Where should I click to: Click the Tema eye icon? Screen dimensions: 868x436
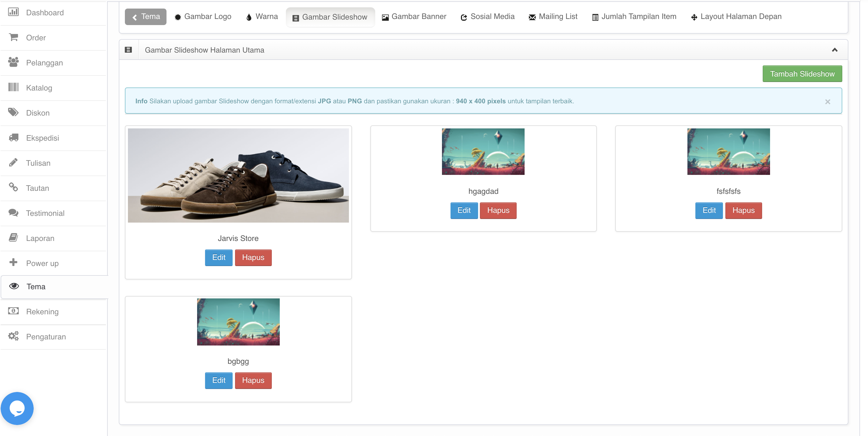tap(14, 286)
